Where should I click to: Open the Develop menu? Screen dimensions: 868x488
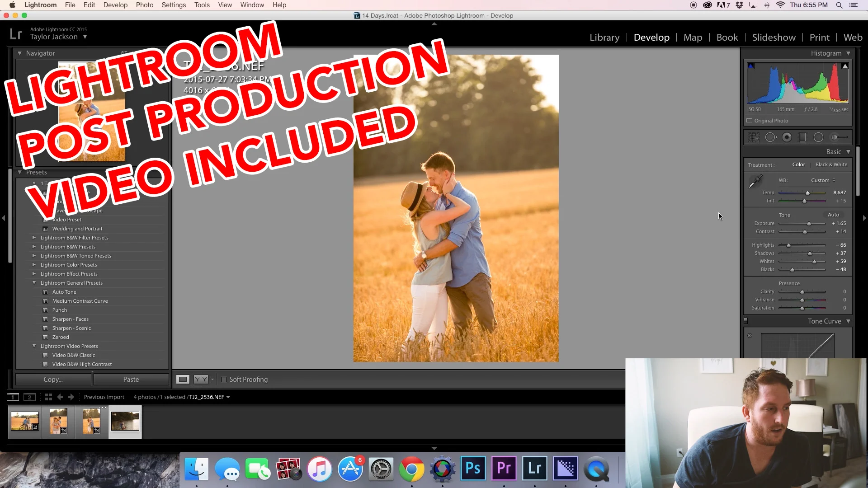click(115, 5)
